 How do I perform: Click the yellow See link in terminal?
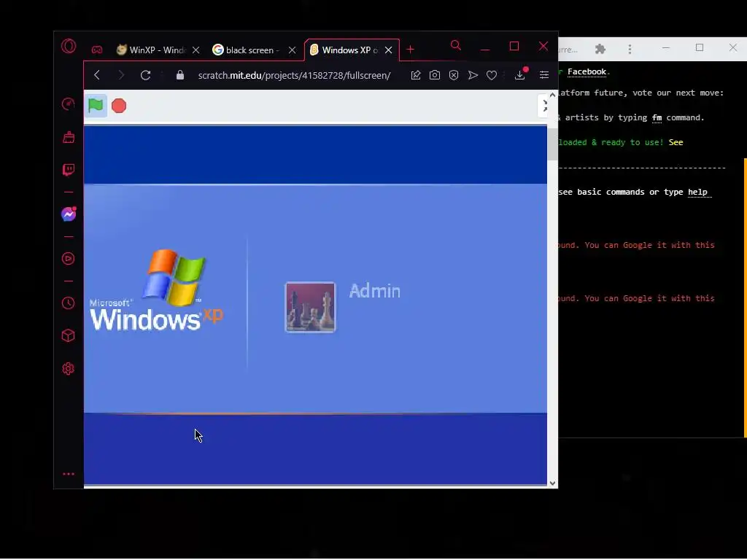click(x=676, y=142)
